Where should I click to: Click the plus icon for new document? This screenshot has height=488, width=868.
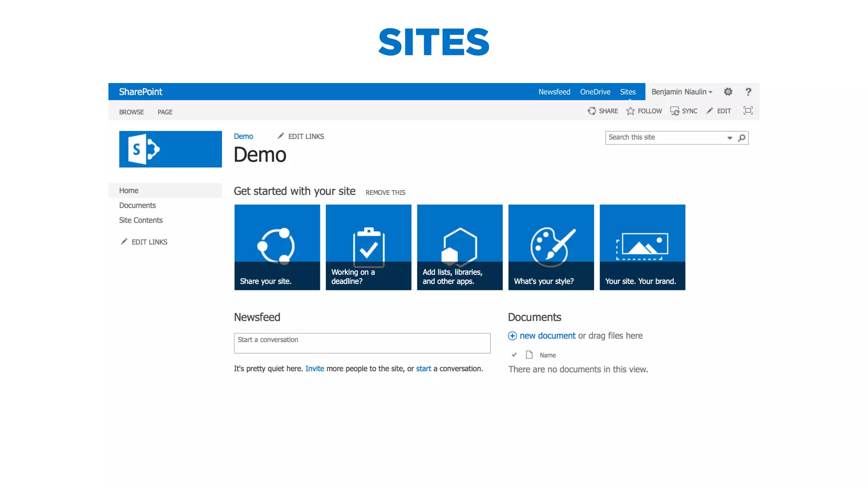(512, 336)
